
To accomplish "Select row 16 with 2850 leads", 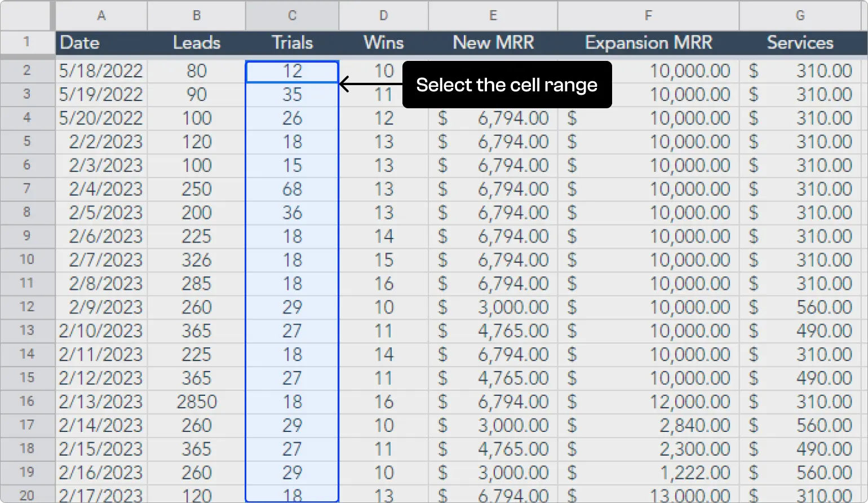I will [27, 401].
